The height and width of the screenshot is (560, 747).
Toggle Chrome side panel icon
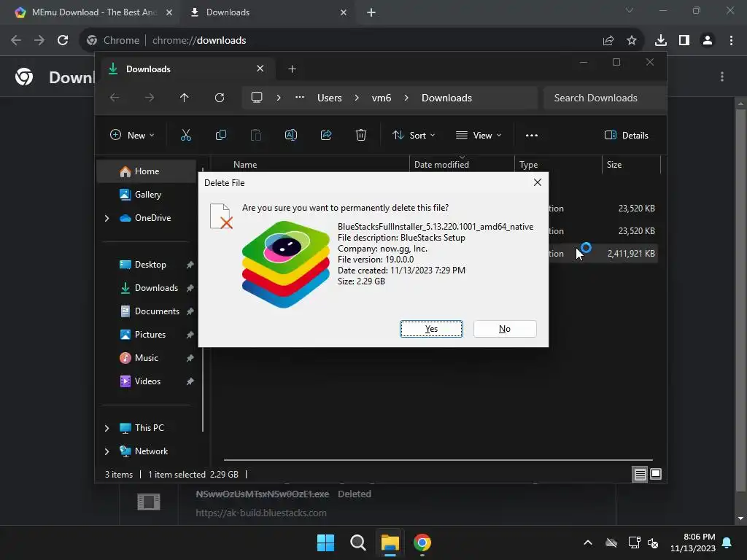pos(684,41)
